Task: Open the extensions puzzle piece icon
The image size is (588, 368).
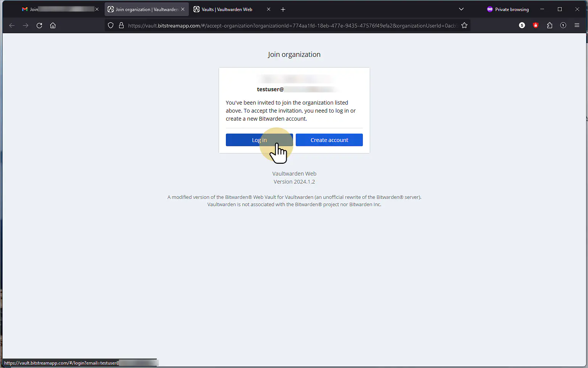Action: [549, 26]
